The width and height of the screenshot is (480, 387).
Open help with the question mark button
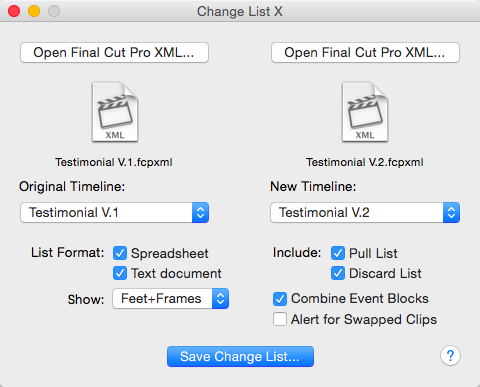(x=450, y=356)
